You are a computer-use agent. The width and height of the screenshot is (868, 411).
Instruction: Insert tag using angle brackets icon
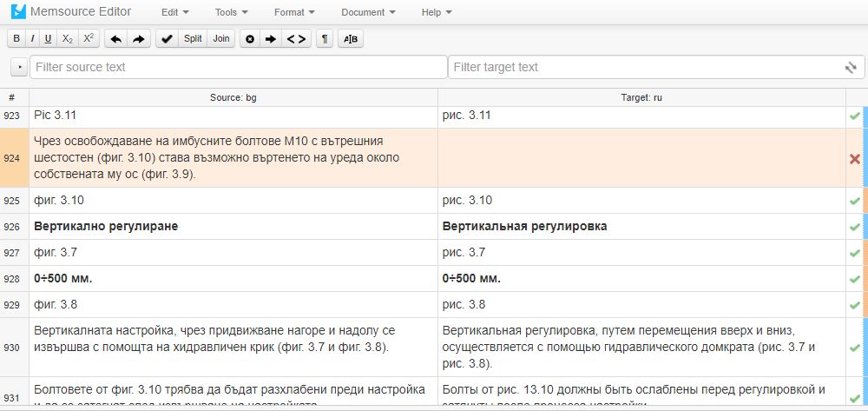tap(296, 39)
